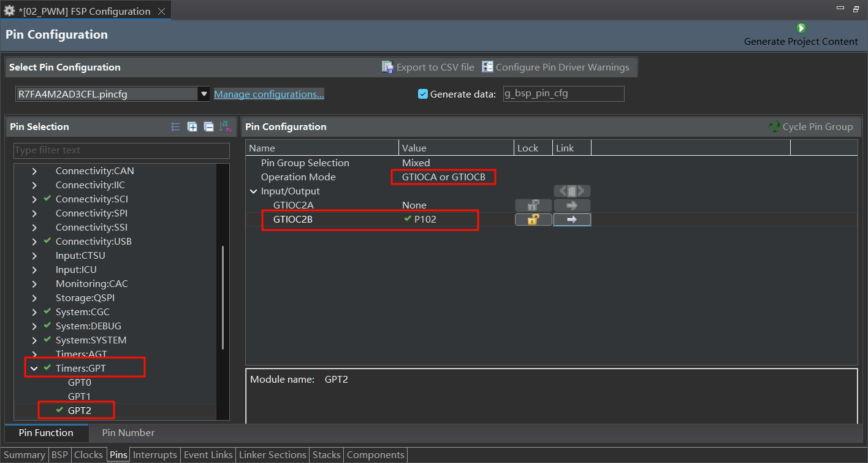Collapse the Timers:GPT tree node
Image resolution: width=868 pixels, height=463 pixels.
click(x=34, y=368)
